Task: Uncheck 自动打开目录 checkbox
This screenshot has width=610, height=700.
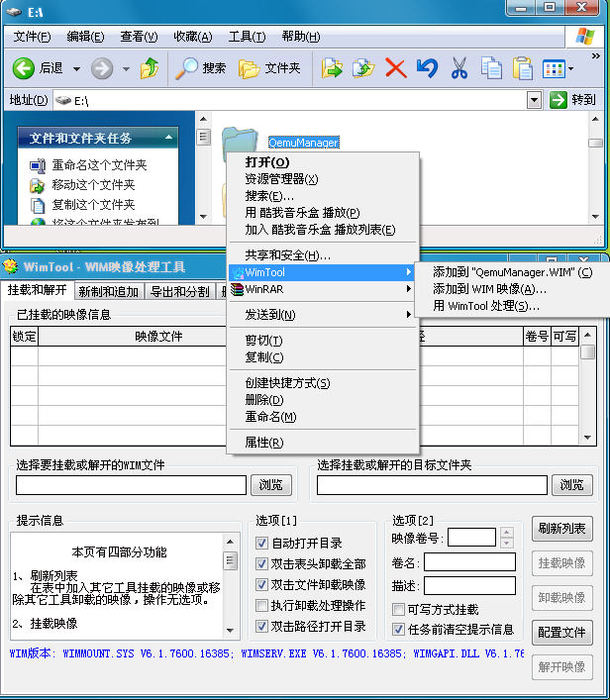Action: pos(262,544)
